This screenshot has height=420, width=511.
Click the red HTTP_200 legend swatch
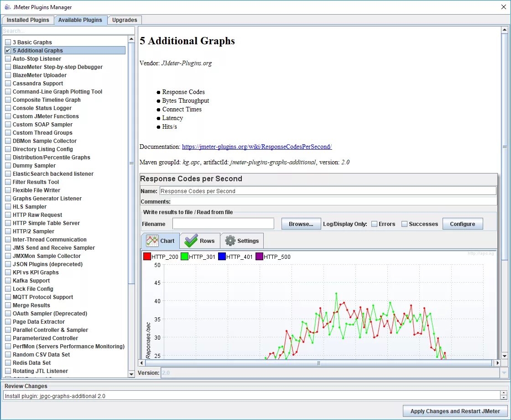point(147,256)
